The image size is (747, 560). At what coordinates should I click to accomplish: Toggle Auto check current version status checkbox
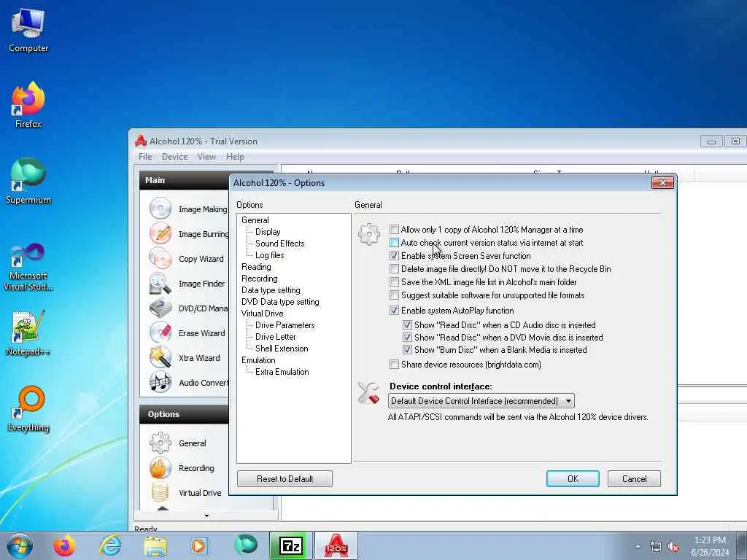coord(394,243)
